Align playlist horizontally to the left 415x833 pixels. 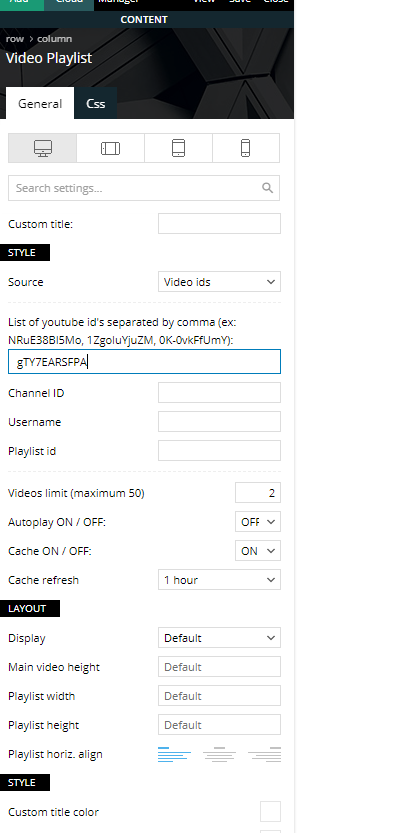(x=174, y=754)
